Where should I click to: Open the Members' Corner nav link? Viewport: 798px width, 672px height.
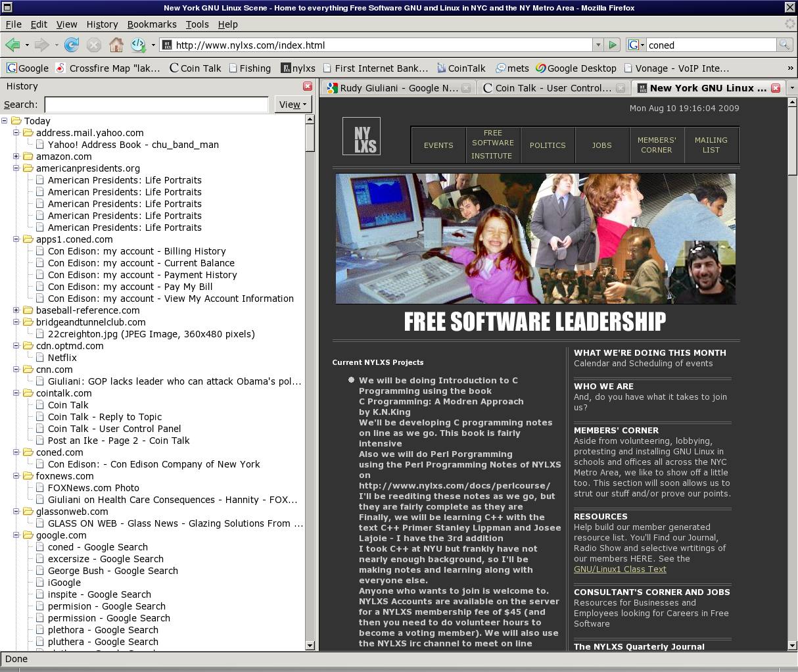point(656,145)
